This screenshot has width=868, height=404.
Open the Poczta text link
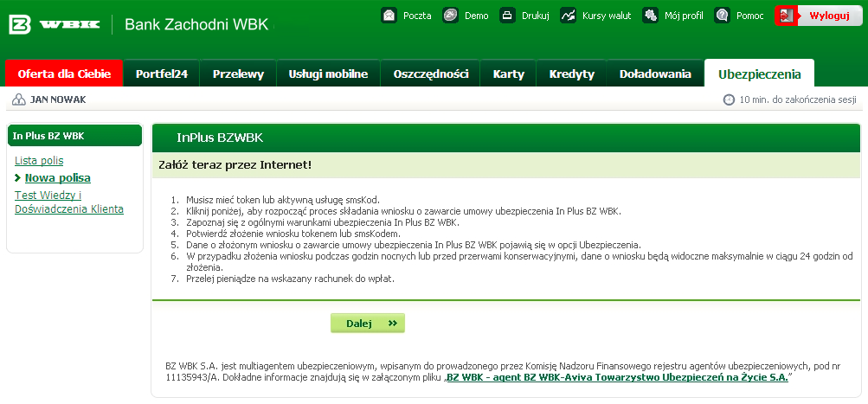[417, 16]
